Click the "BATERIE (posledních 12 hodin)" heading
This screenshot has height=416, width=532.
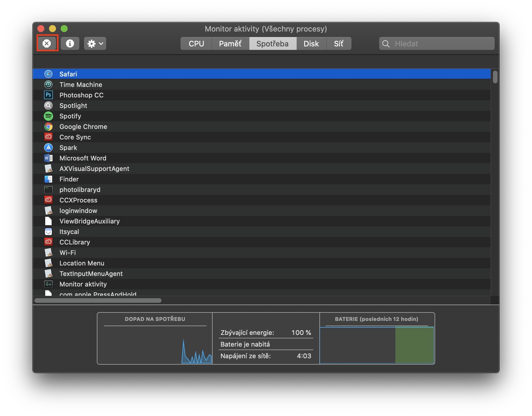[377, 319]
